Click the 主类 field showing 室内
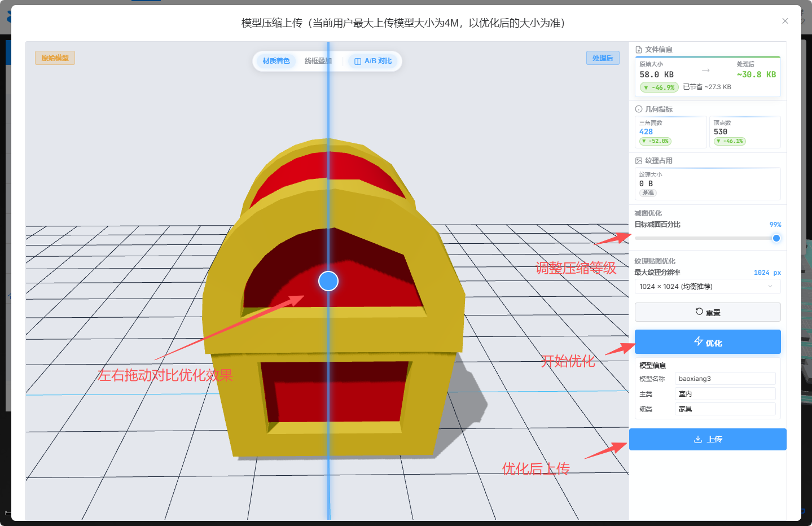This screenshot has height=526, width=812. (725, 394)
